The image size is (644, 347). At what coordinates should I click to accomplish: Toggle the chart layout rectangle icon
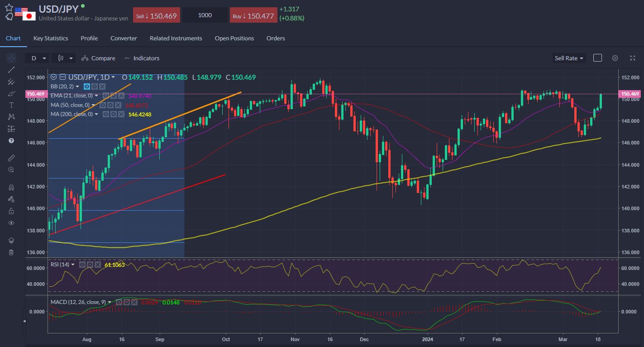click(x=597, y=58)
